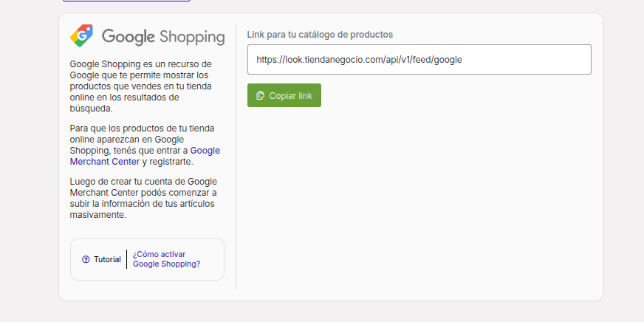Screen dimensions: 644x322
Task: Open ¿Cómo activar Google Shopping? tutorial link
Action: point(167,259)
